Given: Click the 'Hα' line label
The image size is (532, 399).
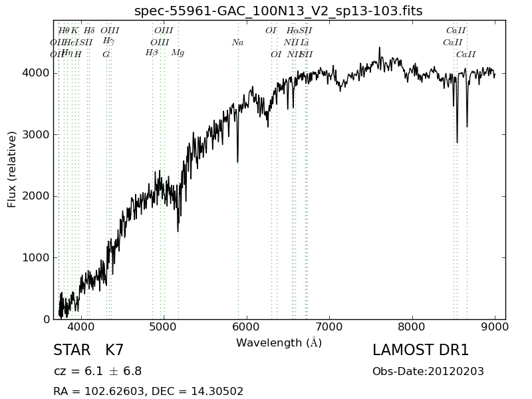Looking at the screenshot, I should point(292,31).
